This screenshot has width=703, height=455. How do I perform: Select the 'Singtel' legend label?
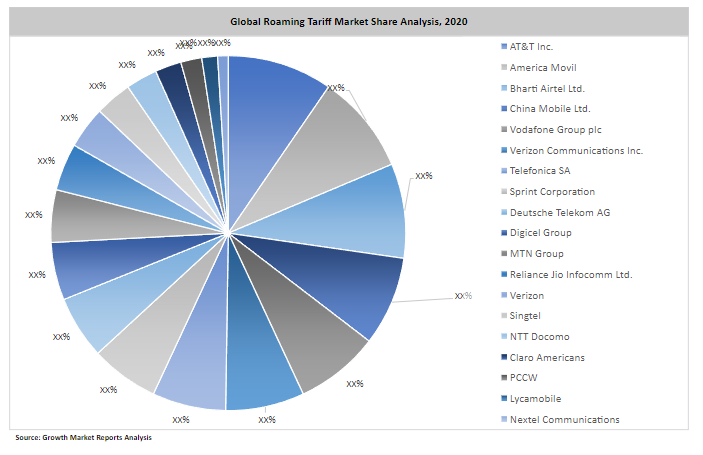coord(525,316)
